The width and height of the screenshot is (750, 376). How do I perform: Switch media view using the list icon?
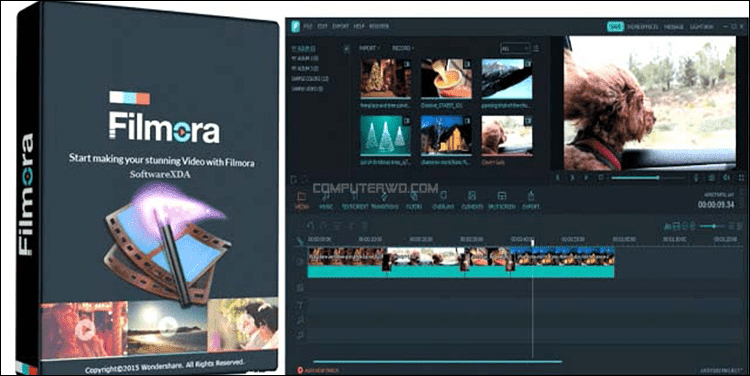tap(536, 48)
